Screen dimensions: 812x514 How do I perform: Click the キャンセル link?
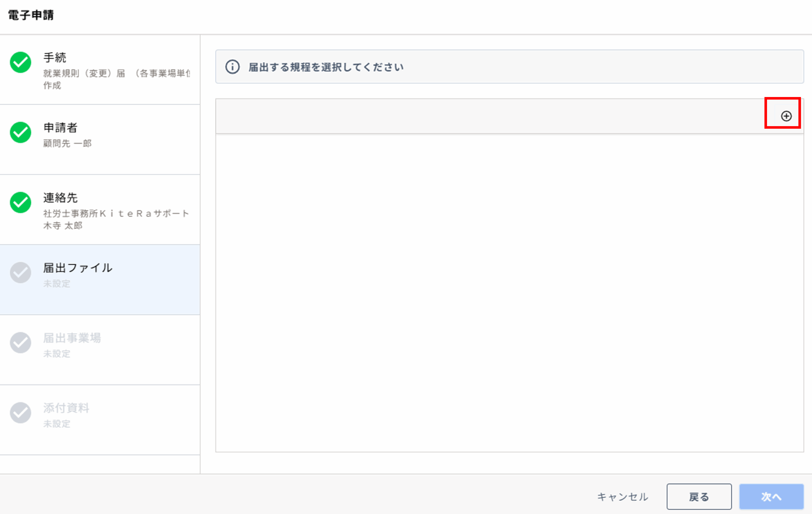tap(623, 497)
